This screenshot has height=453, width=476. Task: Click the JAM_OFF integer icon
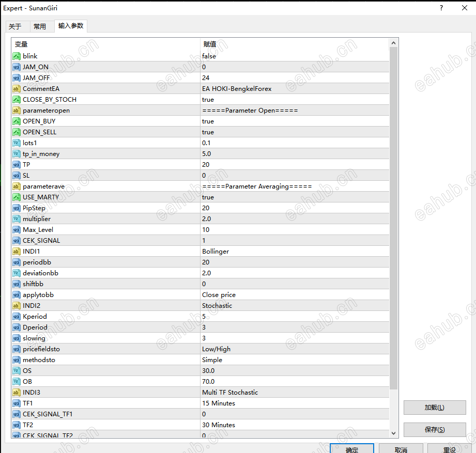[17, 78]
